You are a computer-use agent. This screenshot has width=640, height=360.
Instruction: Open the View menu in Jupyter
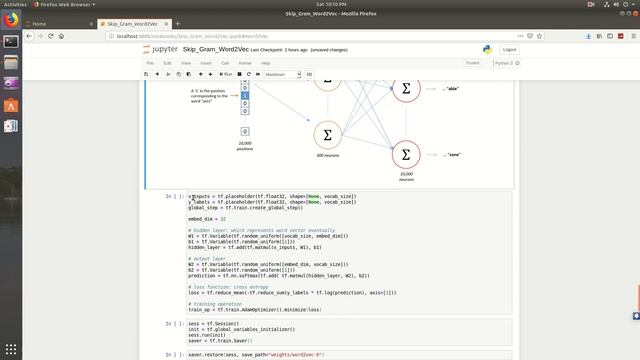point(186,63)
